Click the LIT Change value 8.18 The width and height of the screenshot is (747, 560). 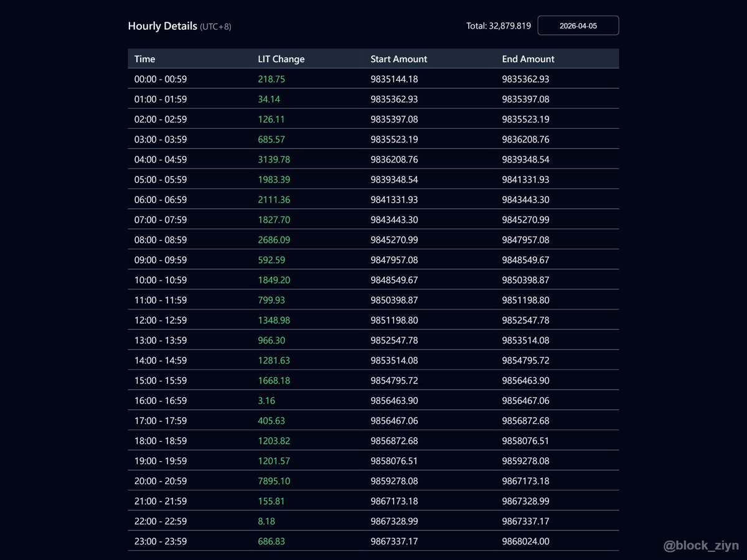point(266,521)
